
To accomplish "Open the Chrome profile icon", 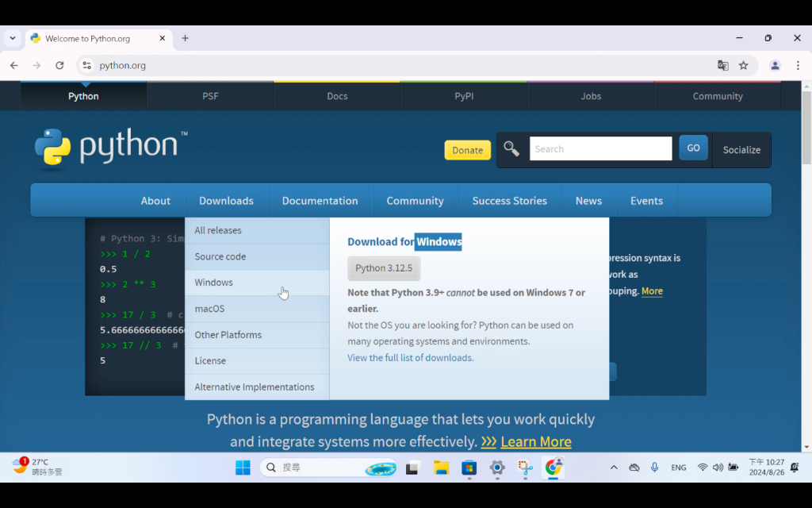I will [775, 65].
